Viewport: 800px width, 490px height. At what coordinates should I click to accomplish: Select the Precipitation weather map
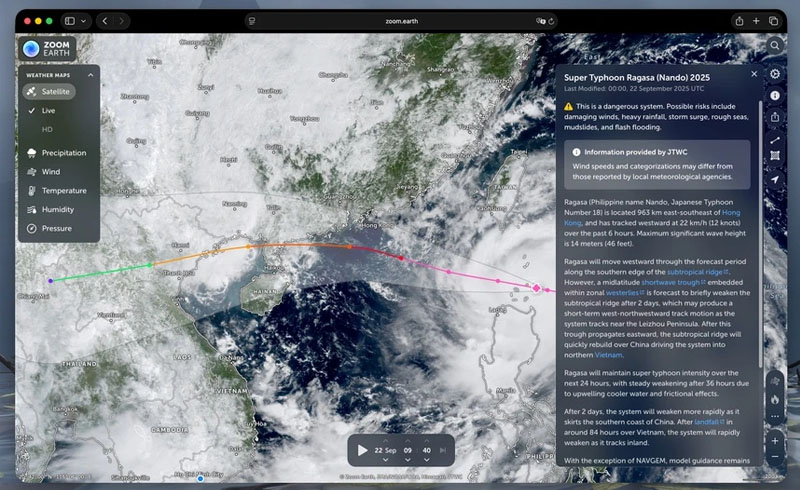(x=62, y=153)
